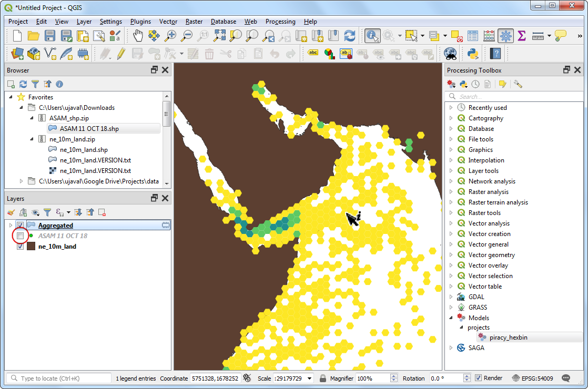Open the attribute table icon

pos(473,36)
